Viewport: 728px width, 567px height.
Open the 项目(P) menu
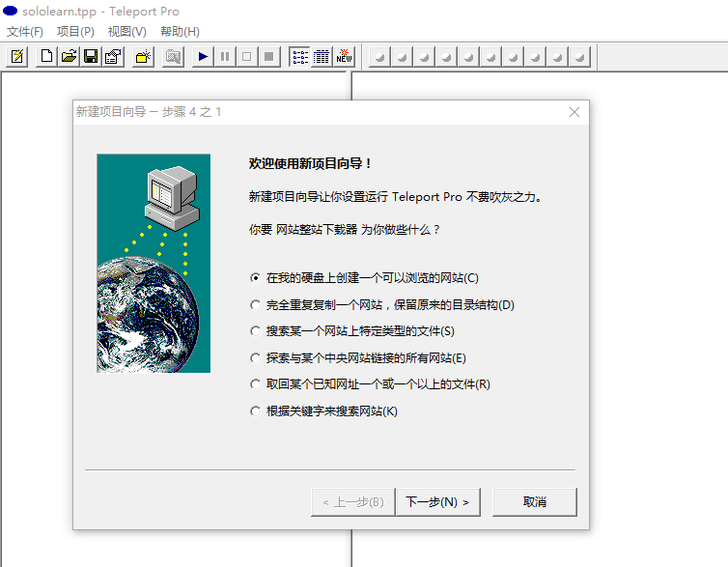point(75,32)
